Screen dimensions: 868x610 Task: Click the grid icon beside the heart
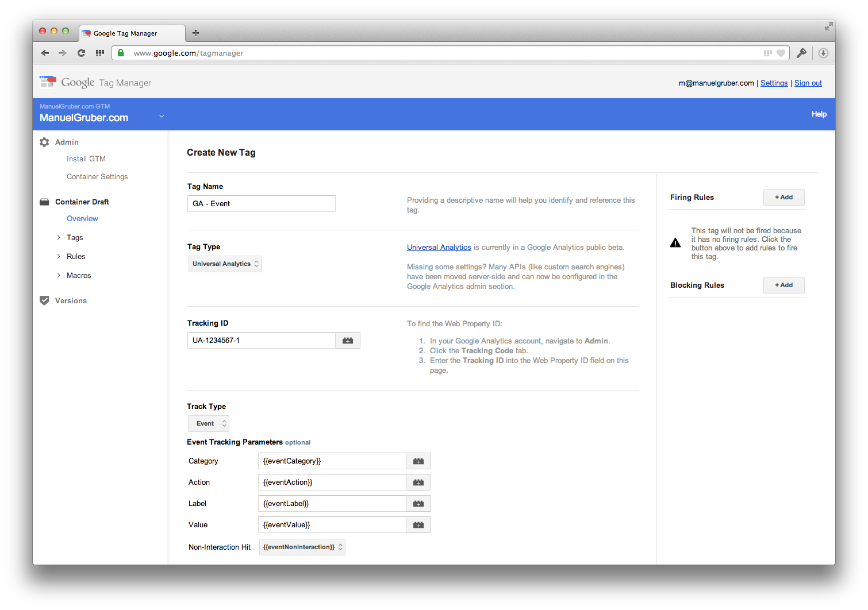coord(768,53)
